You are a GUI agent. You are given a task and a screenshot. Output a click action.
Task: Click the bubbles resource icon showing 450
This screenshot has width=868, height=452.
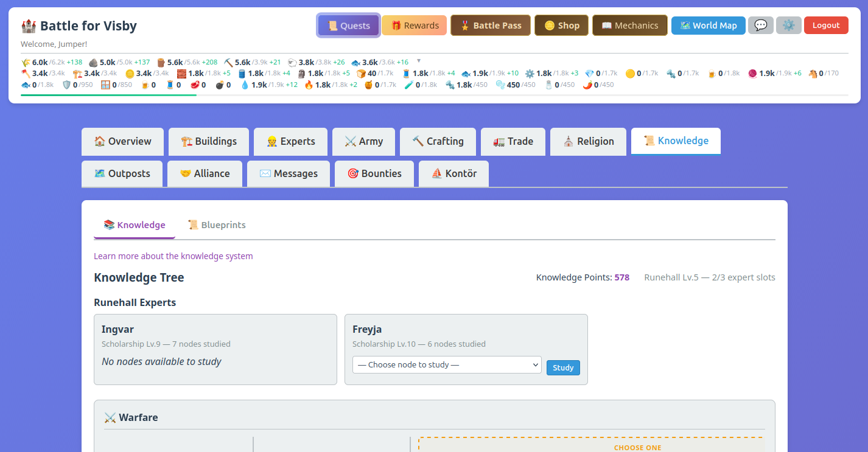(500, 85)
